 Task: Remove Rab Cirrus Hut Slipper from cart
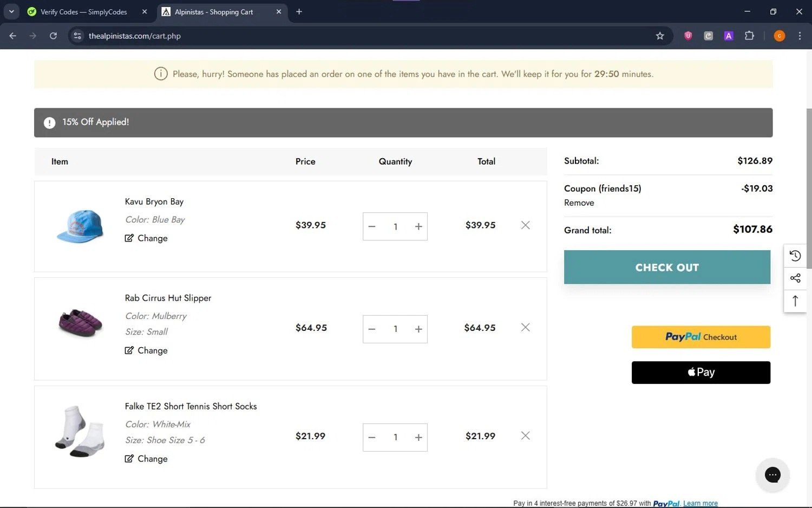click(525, 327)
